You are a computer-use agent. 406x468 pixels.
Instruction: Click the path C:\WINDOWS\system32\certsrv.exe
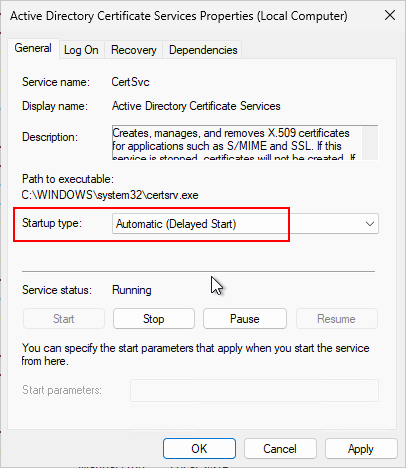[110, 195]
